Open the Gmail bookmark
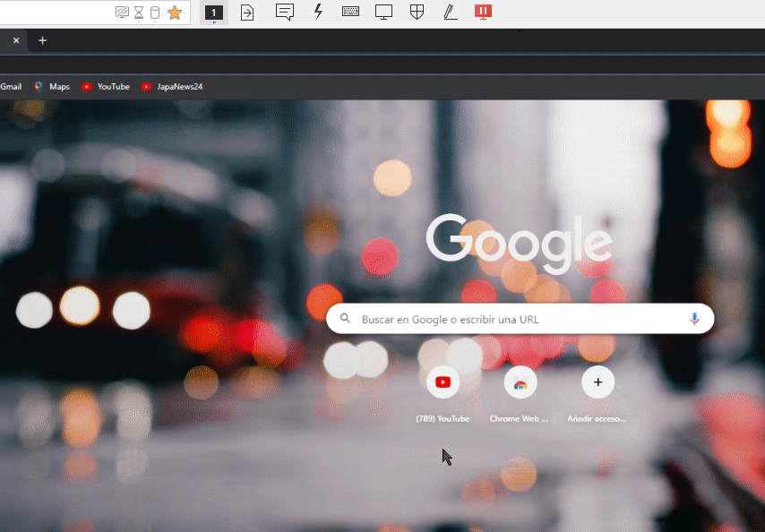The height and width of the screenshot is (532, 765). pos(11,87)
